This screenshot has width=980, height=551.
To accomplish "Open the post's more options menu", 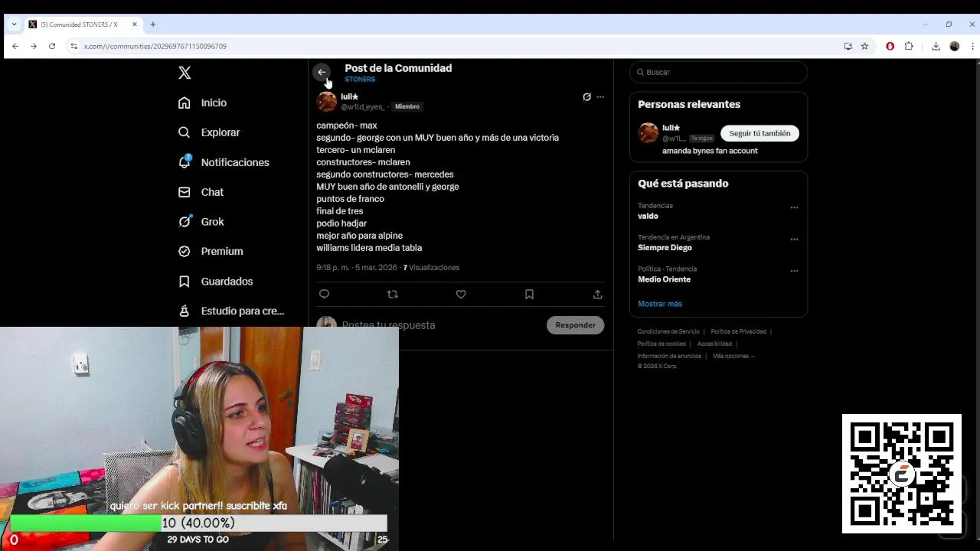I will tap(600, 97).
